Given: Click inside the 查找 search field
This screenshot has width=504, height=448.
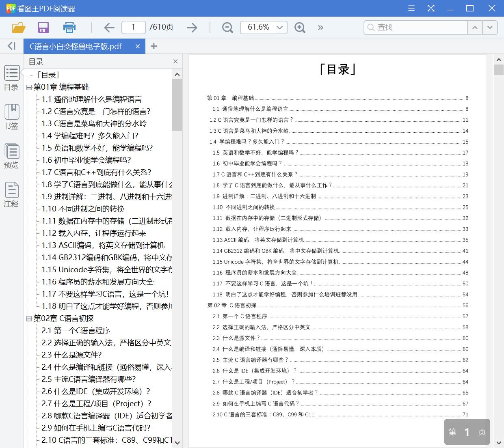Looking at the screenshot, I should click(418, 27).
